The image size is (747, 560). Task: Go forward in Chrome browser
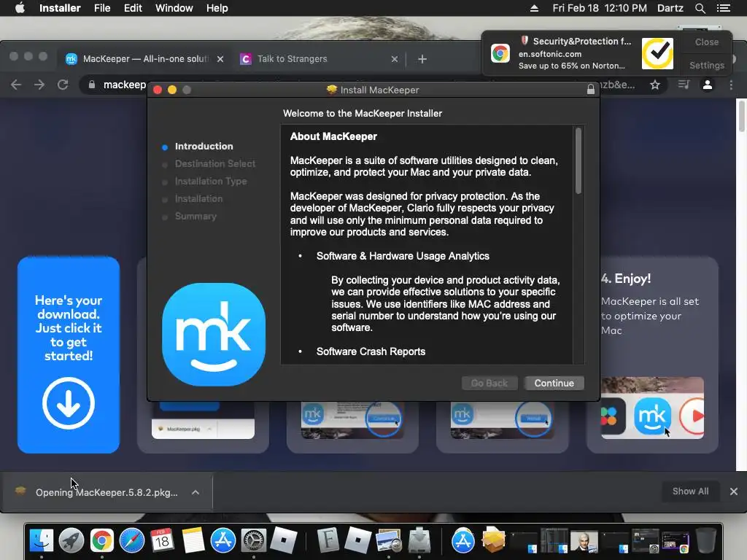39,85
